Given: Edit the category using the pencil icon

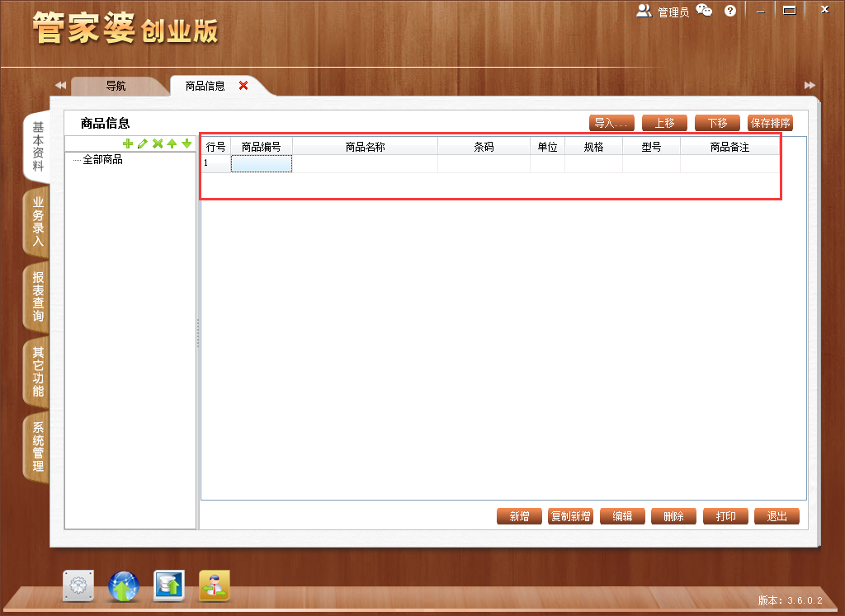Looking at the screenshot, I should [x=142, y=143].
